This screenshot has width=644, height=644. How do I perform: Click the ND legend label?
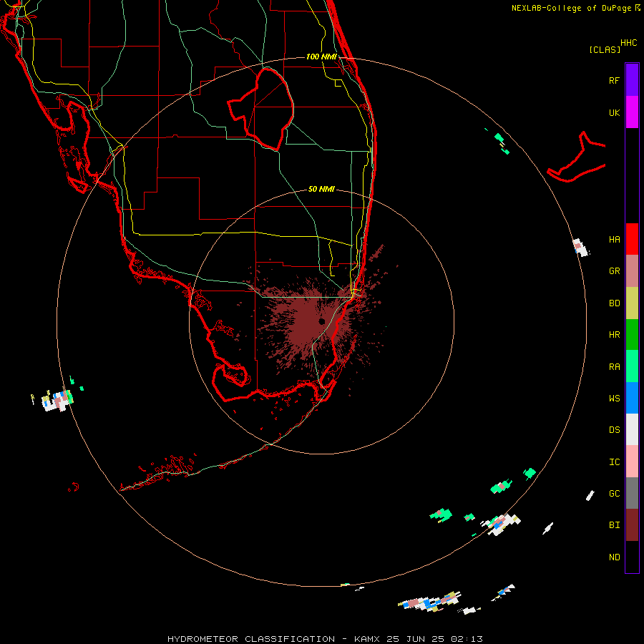[x=614, y=557]
